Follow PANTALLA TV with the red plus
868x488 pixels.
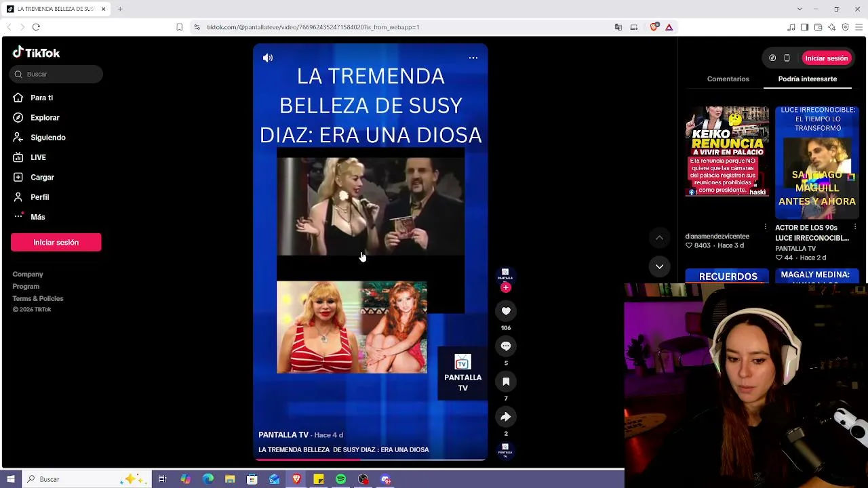[505, 287]
